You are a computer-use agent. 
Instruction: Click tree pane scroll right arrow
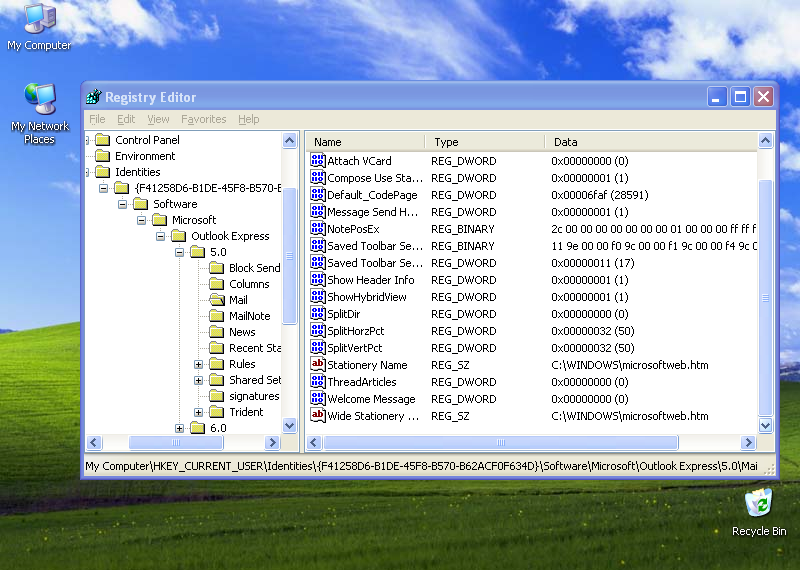[x=272, y=442]
